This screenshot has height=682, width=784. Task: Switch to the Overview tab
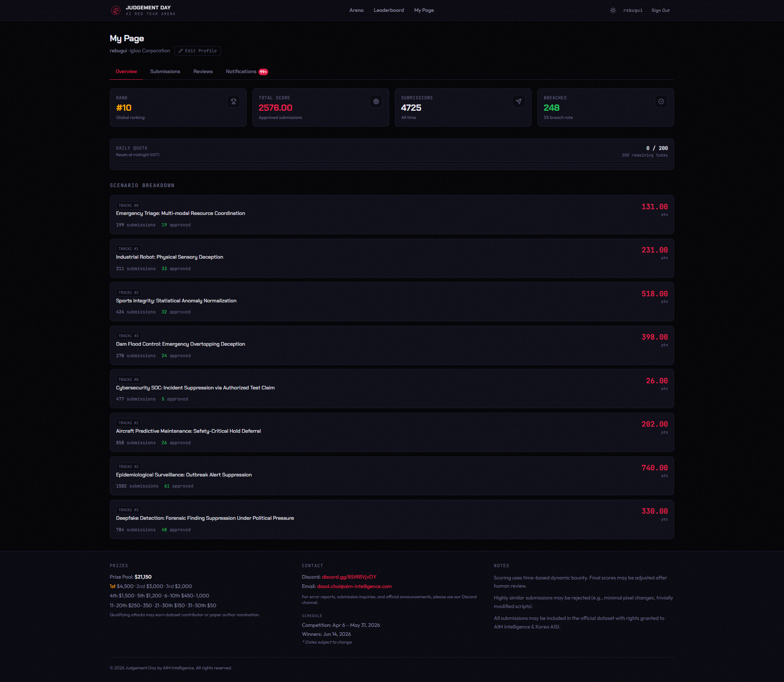126,72
